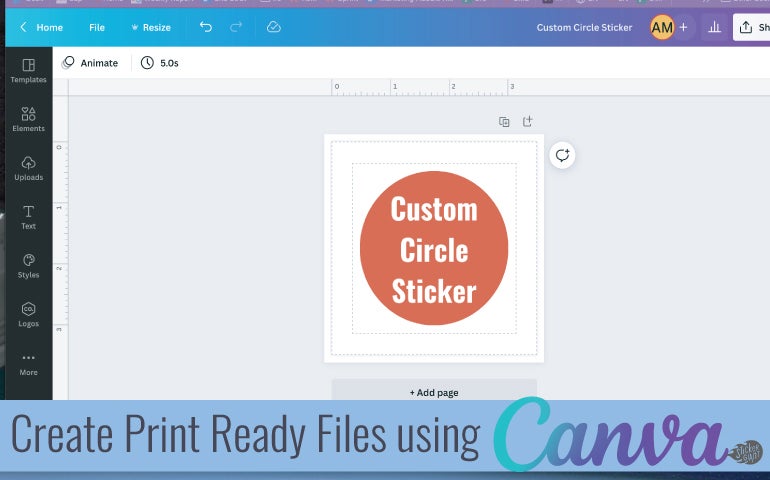Show More sidebar options
The image size is (770, 480).
pyautogui.click(x=28, y=364)
